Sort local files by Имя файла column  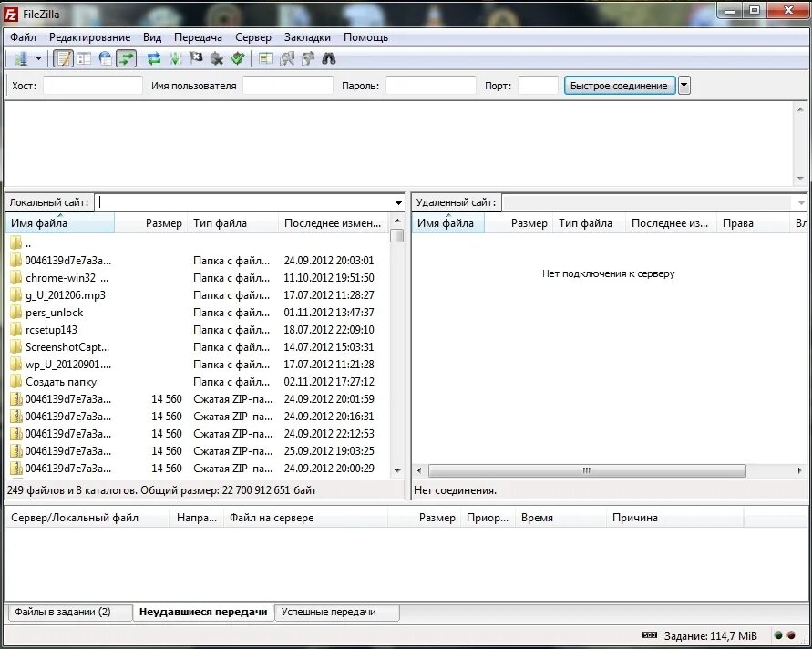tap(60, 223)
